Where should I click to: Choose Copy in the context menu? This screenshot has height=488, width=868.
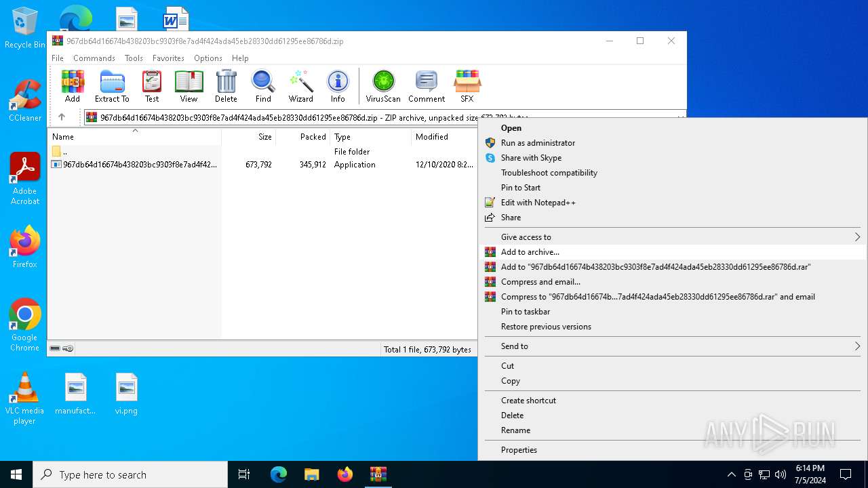(x=673, y=380)
